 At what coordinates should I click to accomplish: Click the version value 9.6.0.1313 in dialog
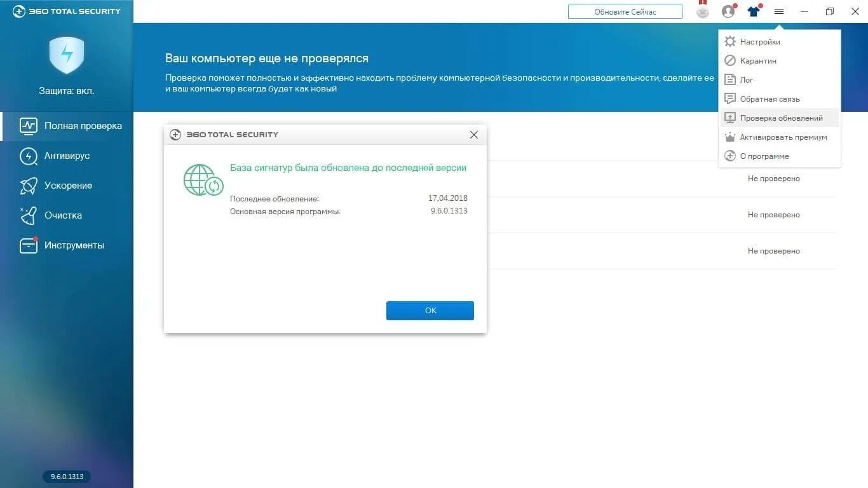tap(449, 211)
